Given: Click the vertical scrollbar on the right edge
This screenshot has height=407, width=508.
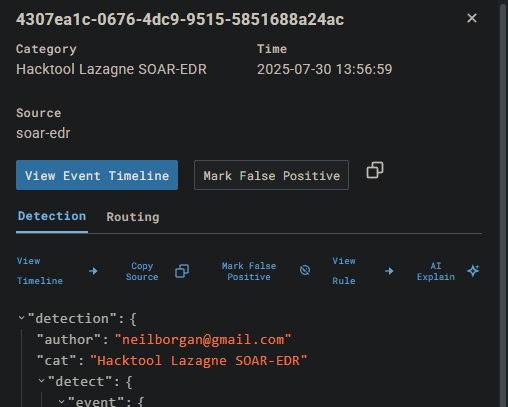Looking at the screenshot, I should (503, 203).
